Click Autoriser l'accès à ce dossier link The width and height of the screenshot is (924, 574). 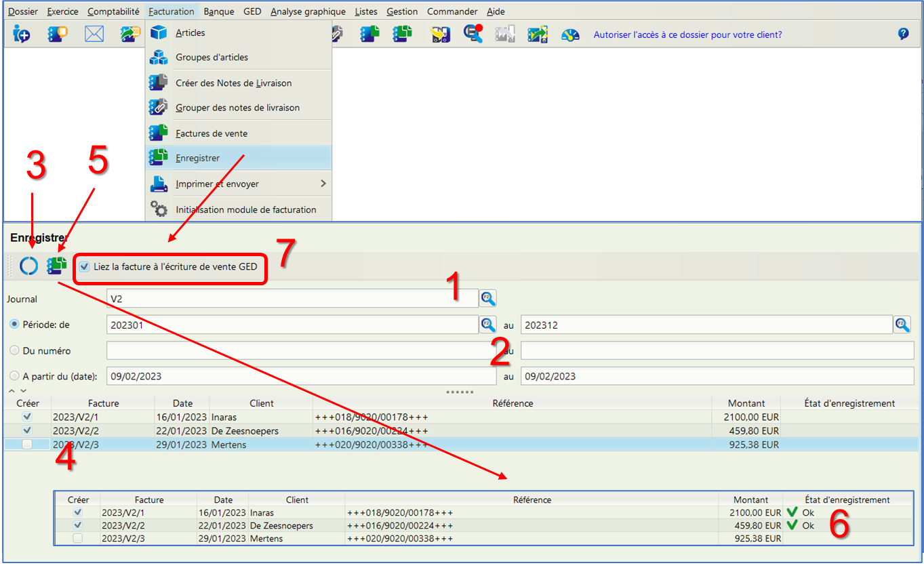click(x=687, y=34)
